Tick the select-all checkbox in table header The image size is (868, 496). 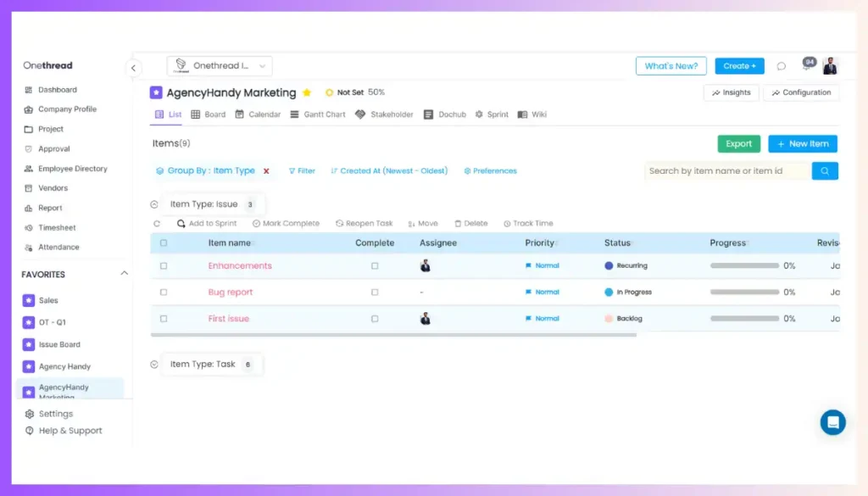[164, 243]
